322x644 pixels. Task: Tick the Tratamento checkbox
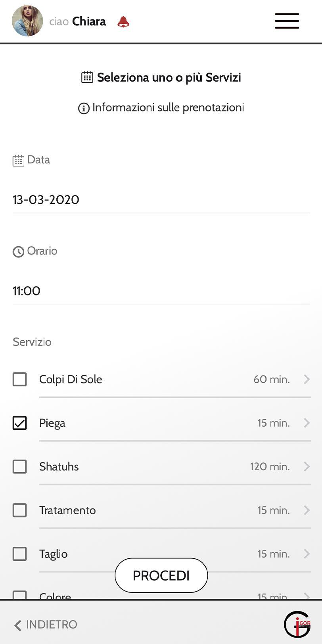[x=20, y=510]
